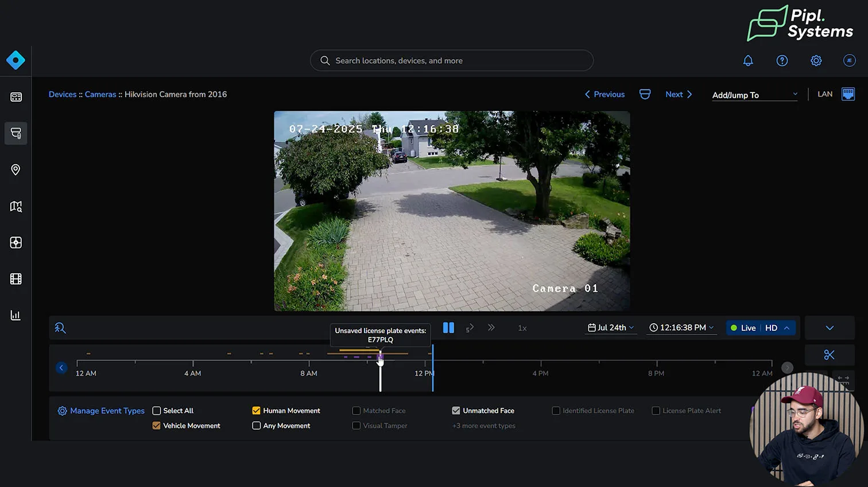Open the map pin locations sidebar icon

click(15, 170)
